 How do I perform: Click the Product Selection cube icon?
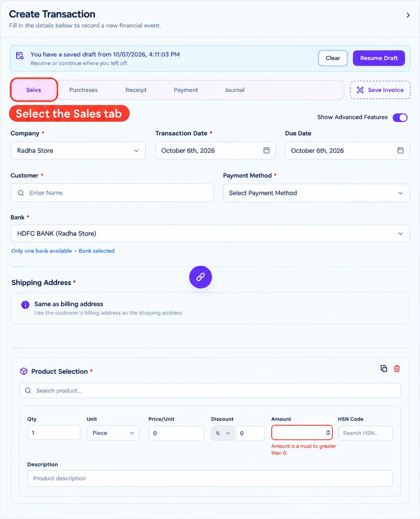[24, 371]
